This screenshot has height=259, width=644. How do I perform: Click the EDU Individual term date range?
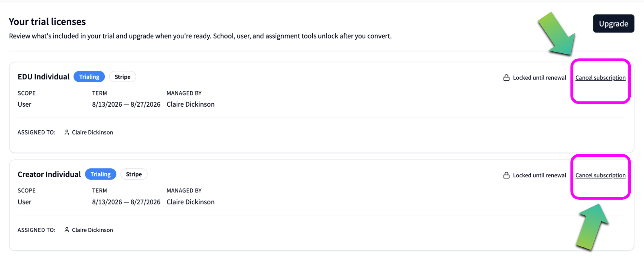[x=126, y=104]
